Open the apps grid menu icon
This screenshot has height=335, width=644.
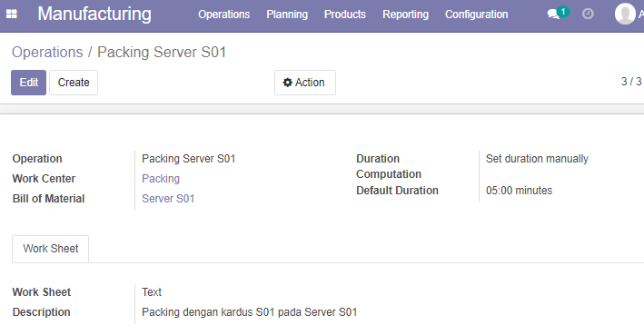(12, 14)
